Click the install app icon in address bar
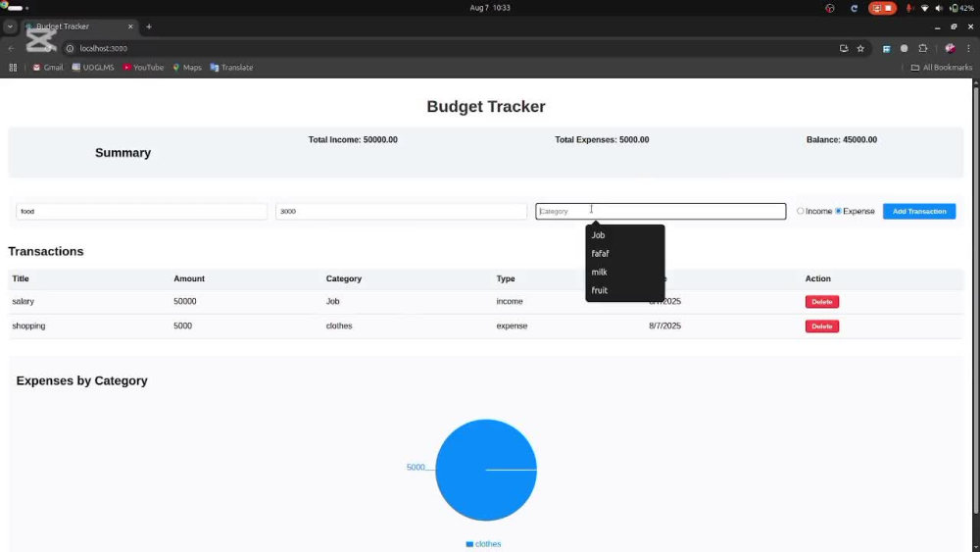 (844, 48)
